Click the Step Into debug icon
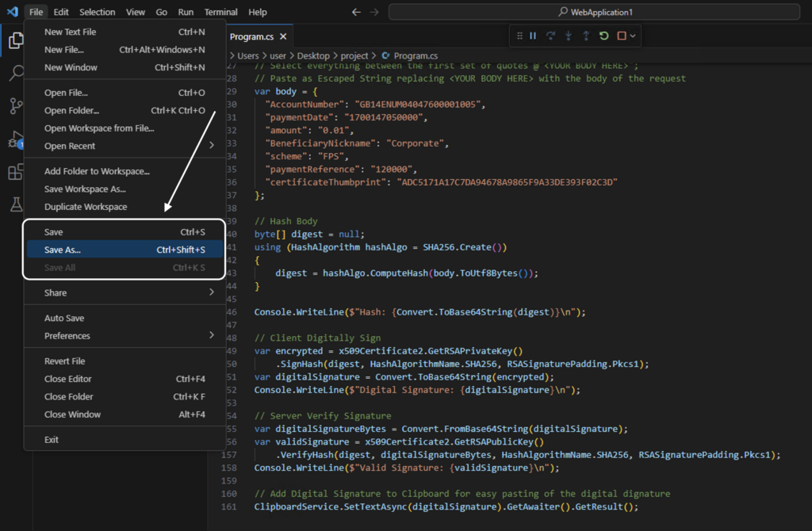This screenshot has height=531, width=812. coord(568,36)
